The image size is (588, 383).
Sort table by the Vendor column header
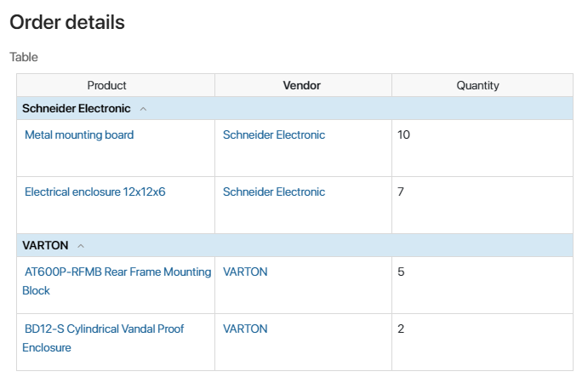pos(303,85)
